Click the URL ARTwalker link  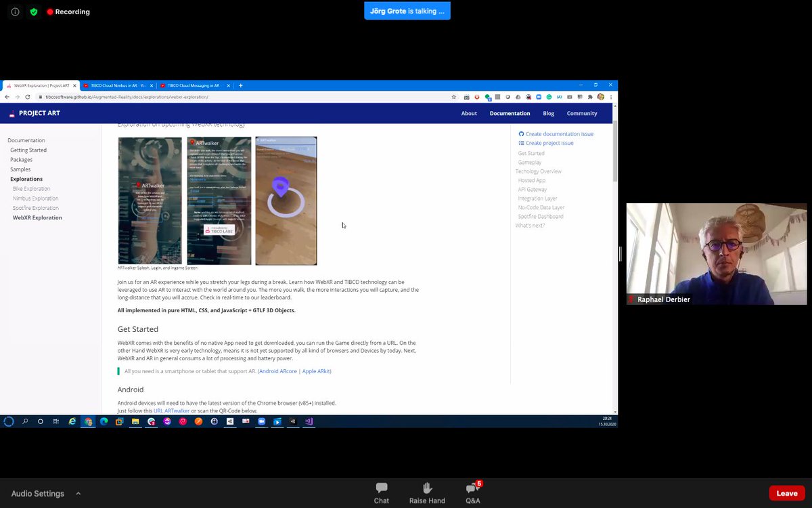coord(172,411)
